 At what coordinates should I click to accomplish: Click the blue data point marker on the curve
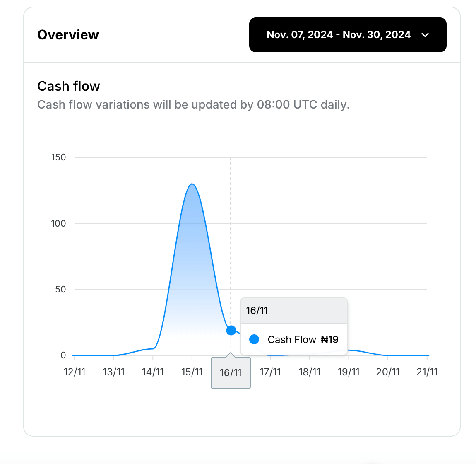pos(231,330)
